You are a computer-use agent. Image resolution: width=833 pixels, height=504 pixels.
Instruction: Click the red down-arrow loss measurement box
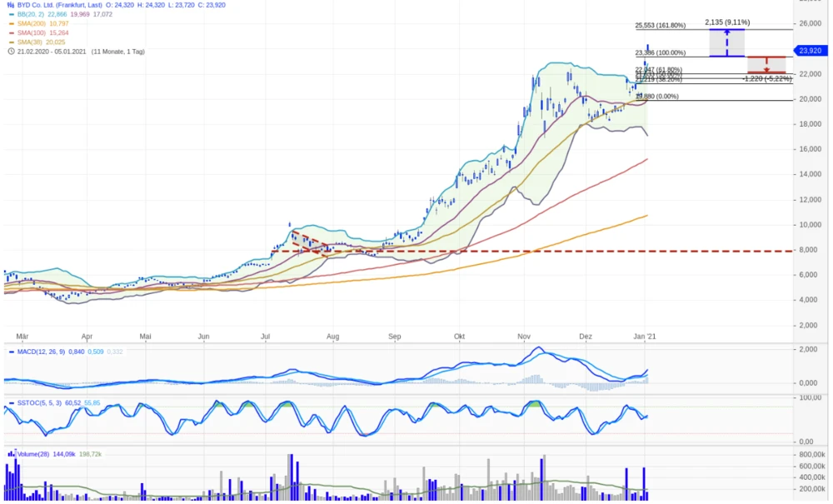(x=766, y=65)
